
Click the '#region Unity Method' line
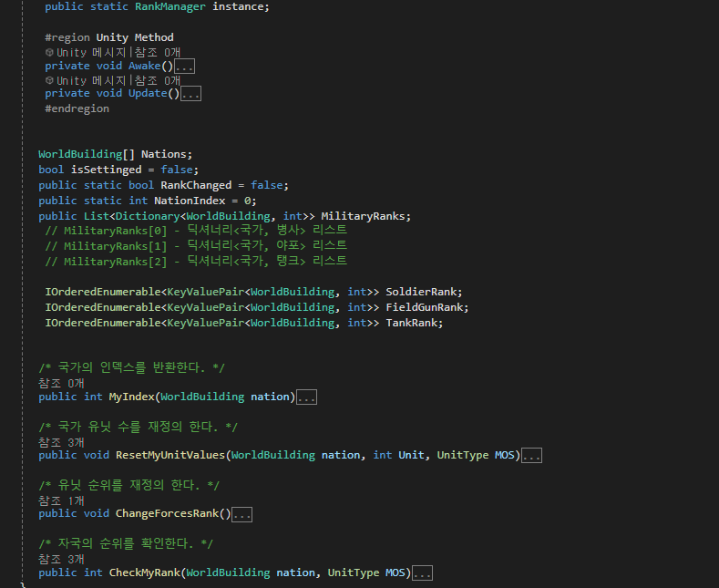(x=109, y=37)
